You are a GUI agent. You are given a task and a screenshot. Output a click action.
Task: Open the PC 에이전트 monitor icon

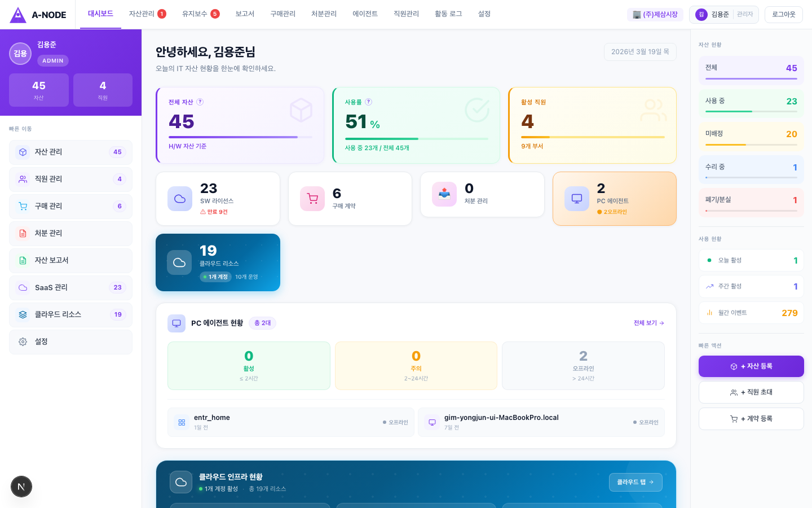tap(577, 199)
